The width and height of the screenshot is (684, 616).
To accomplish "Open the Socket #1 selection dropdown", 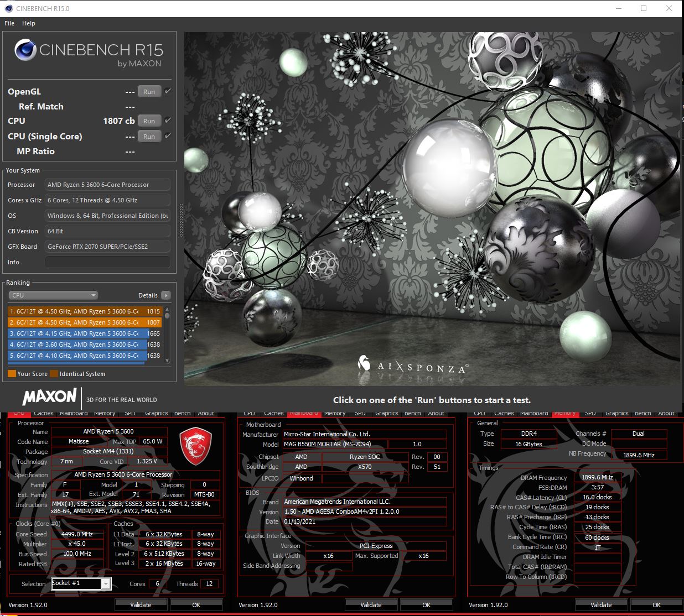I will coord(81,583).
